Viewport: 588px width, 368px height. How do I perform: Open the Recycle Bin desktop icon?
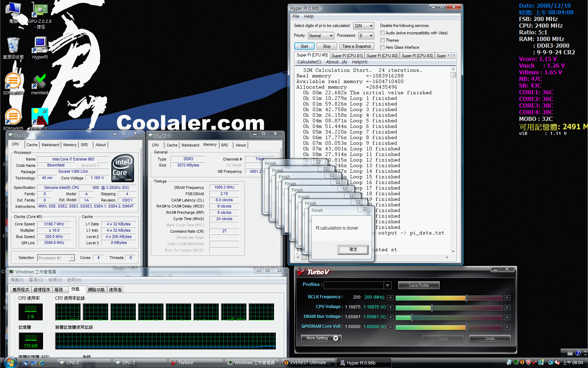(13, 48)
